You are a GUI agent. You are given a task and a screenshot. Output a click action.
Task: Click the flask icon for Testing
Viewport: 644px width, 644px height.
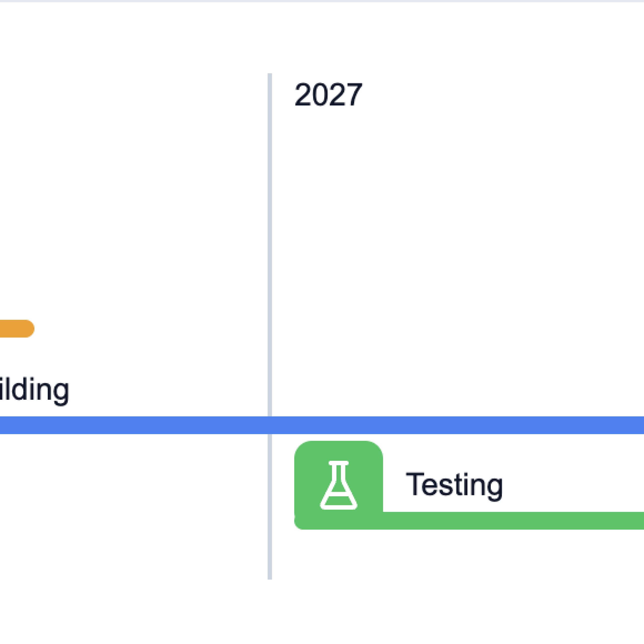click(338, 485)
